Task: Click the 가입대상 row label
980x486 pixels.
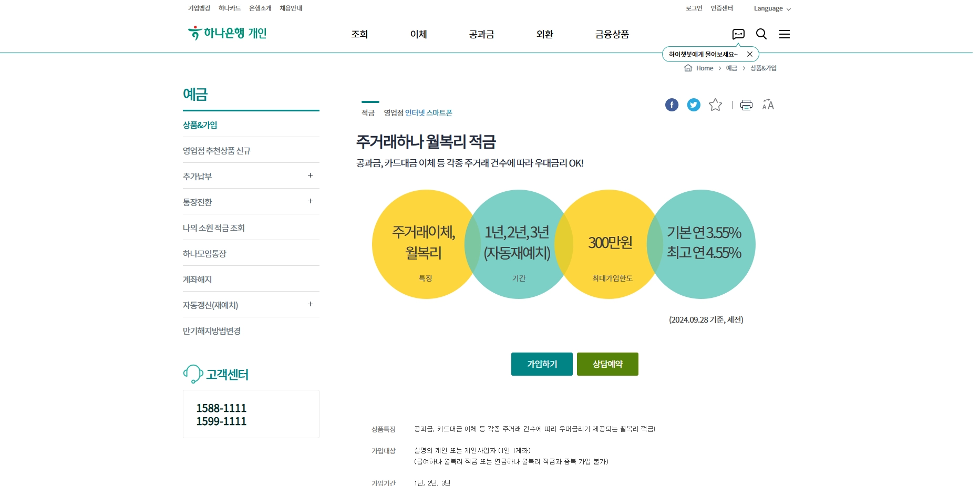Action: (384, 451)
